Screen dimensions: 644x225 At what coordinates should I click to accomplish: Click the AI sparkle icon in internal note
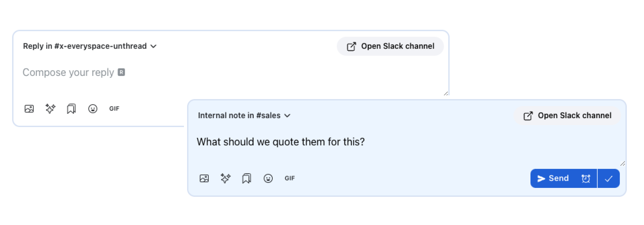225,178
